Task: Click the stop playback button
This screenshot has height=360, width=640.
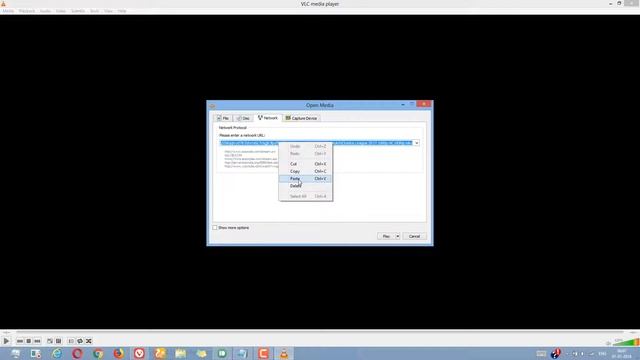Action: tap(29, 341)
